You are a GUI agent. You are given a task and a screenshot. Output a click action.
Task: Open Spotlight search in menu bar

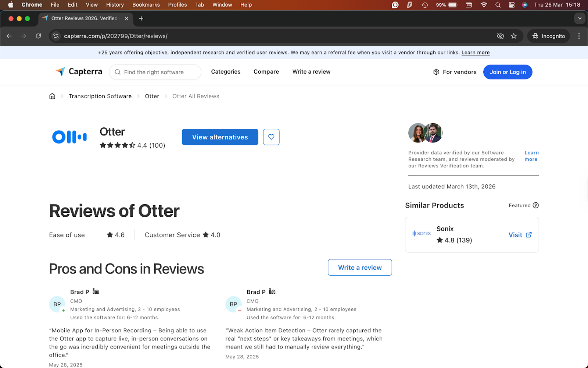click(x=498, y=5)
